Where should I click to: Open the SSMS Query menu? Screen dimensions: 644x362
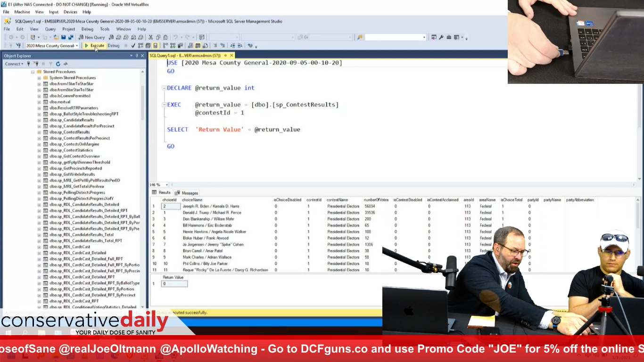pos(50,29)
